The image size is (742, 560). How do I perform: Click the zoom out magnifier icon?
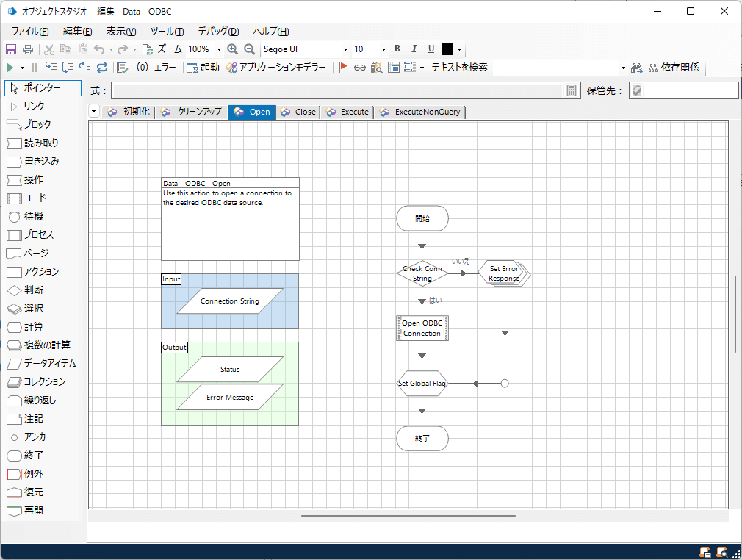249,49
